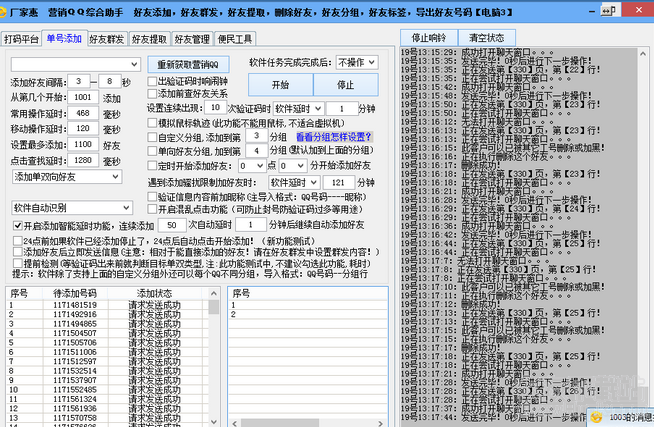654x427 pixels.
Task: Click the continuous add count field showing 50
Action: (172, 225)
